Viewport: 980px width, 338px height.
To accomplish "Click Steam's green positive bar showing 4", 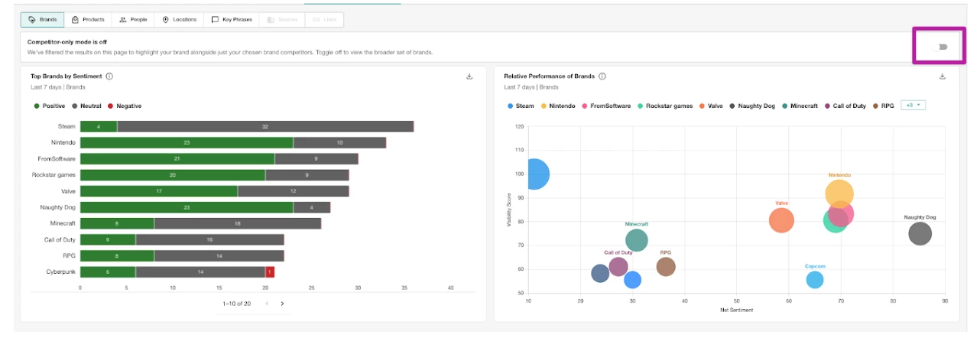I will click(99, 126).
